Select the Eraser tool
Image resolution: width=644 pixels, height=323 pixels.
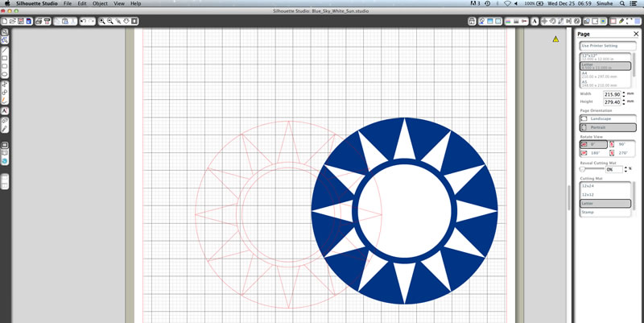[5, 121]
